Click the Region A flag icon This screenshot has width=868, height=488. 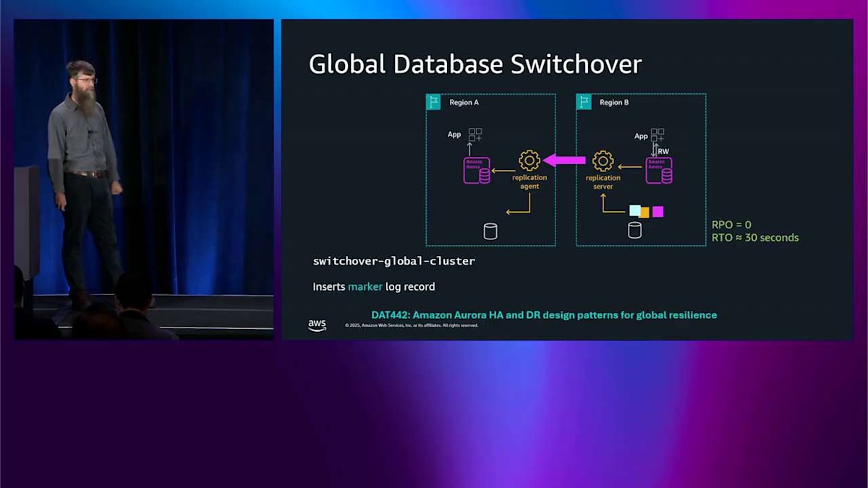point(433,102)
